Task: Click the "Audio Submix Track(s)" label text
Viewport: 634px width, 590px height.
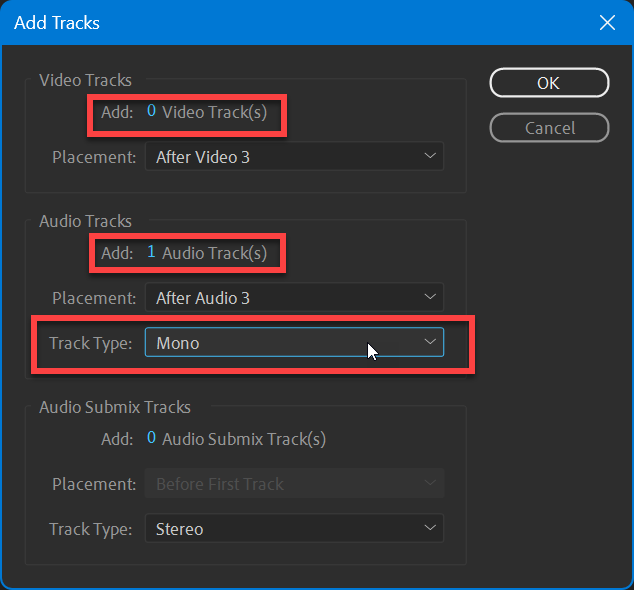Action: click(243, 438)
